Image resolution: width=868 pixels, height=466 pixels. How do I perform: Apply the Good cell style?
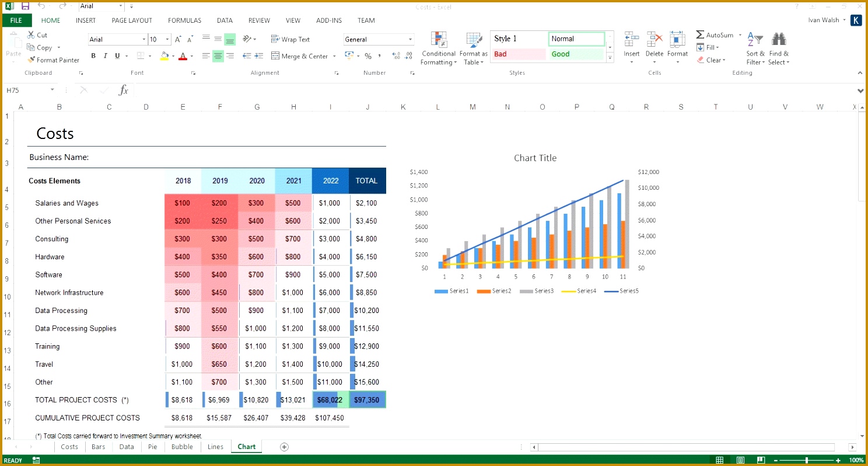coord(576,54)
